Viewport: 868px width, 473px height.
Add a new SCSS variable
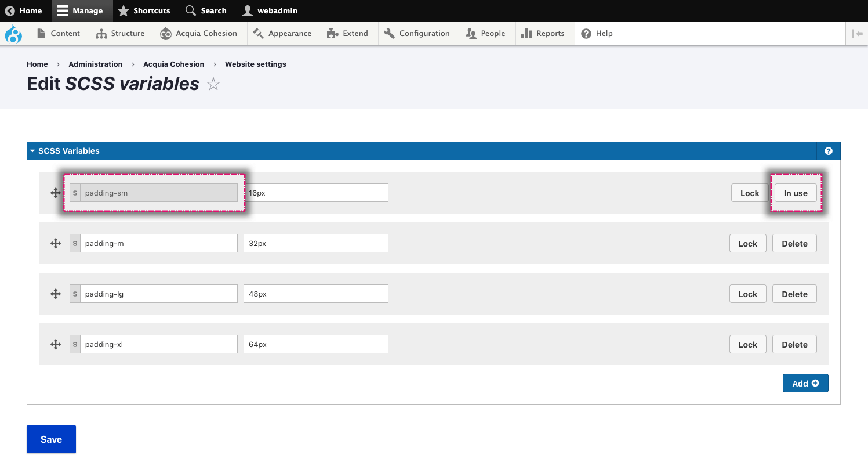[805, 383]
